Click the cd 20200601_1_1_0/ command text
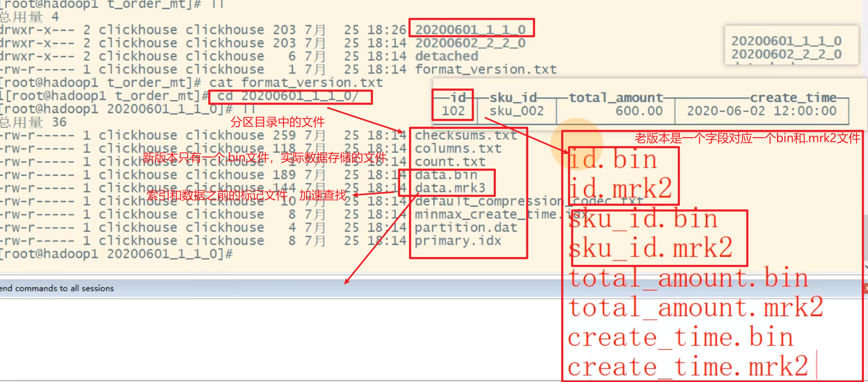 (288, 96)
